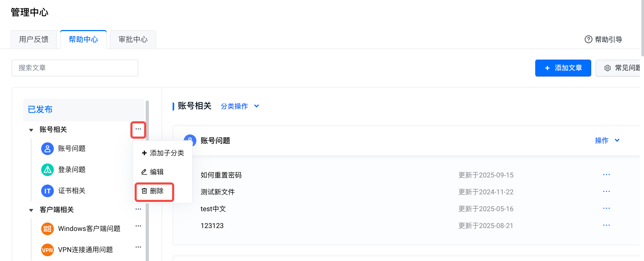Click the green icon beside 登录问题

click(48, 170)
